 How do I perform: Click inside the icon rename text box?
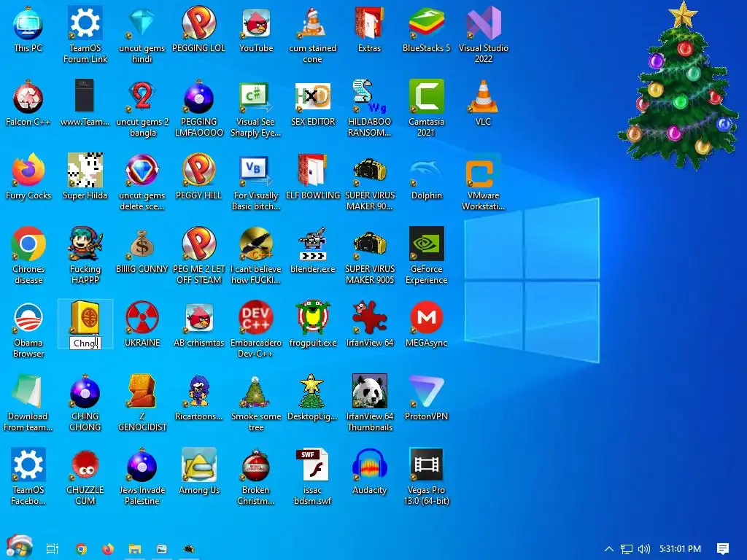pyautogui.click(x=85, y=343)
